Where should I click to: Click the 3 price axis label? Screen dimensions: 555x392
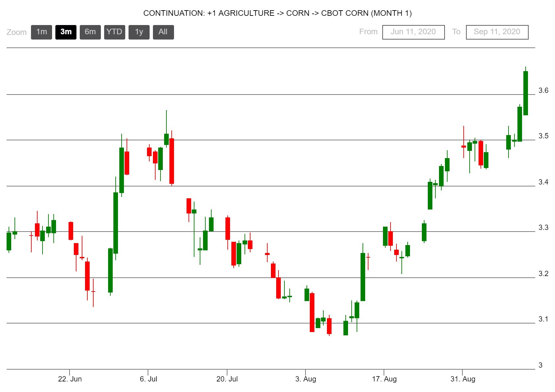(540, 365)
